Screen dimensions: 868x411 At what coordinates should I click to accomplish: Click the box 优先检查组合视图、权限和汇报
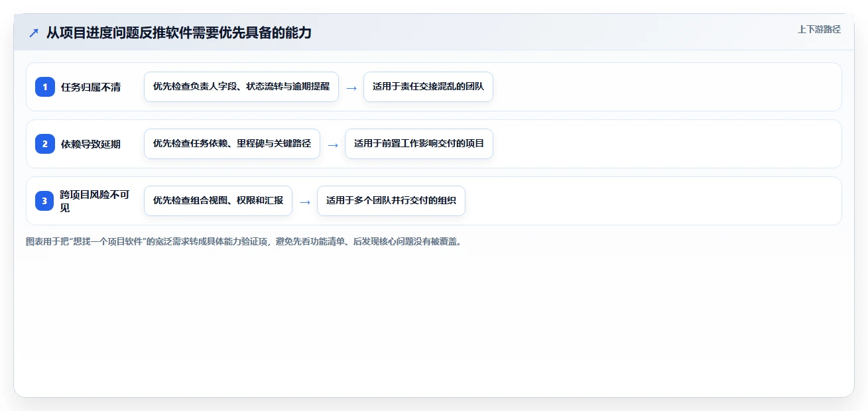click(x=218, y=201)
